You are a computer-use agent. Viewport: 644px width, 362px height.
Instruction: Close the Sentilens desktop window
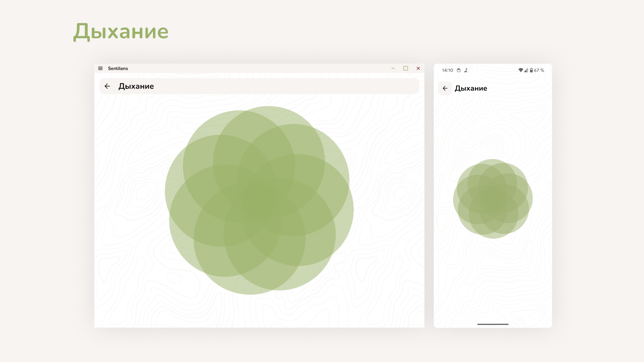tap(418, 68)
